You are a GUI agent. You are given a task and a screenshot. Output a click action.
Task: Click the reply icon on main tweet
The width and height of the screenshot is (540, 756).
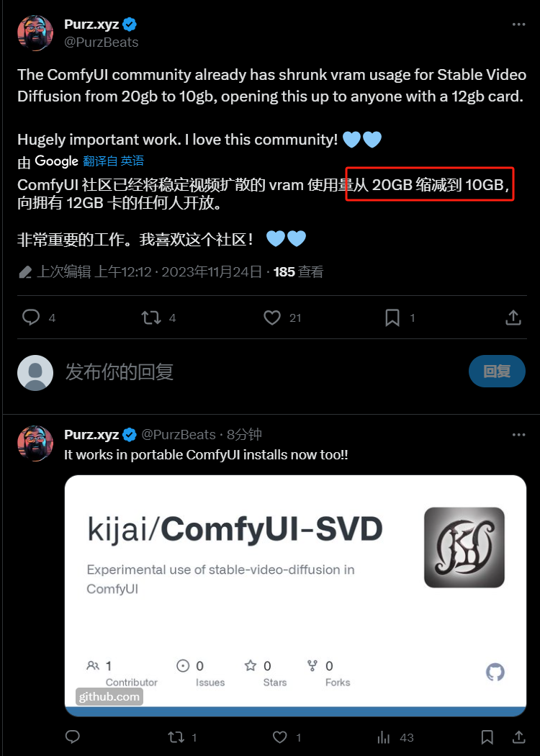pyautogui.click(x=32, y=318)
